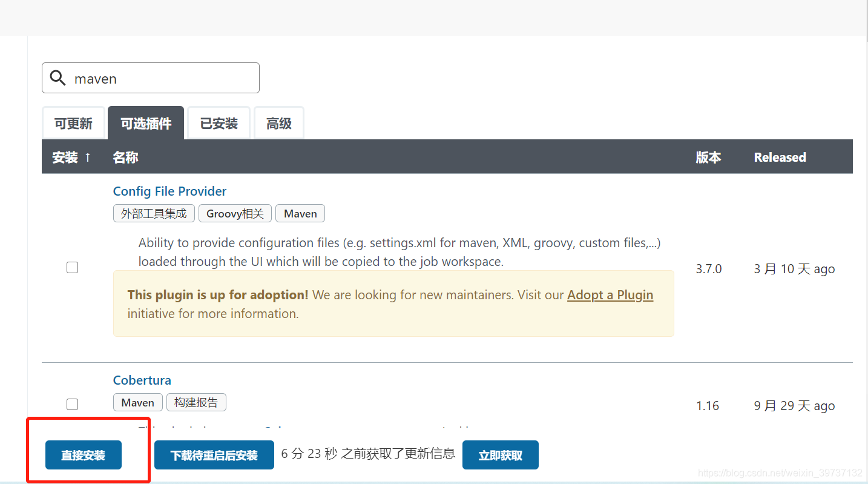Screen dimensions: 868x484
Task: Focus the plugin search field containing maven
Action: (x=151, y=78)
